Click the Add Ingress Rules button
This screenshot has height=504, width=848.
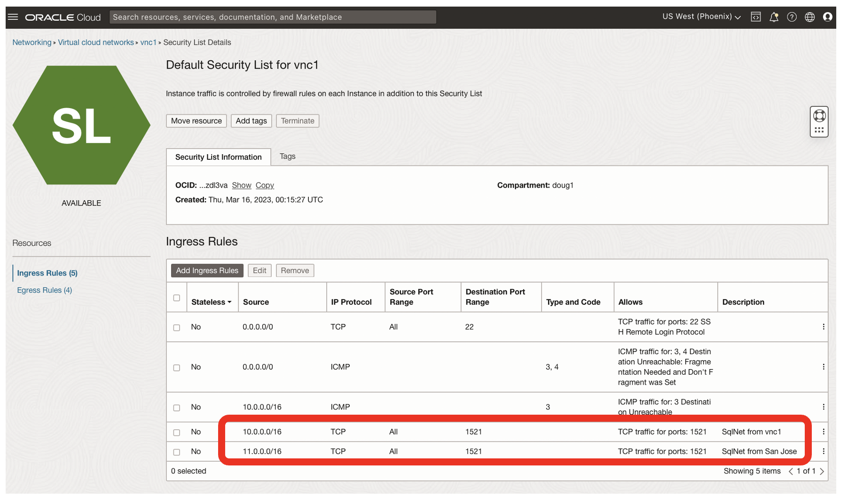[207, 270]
